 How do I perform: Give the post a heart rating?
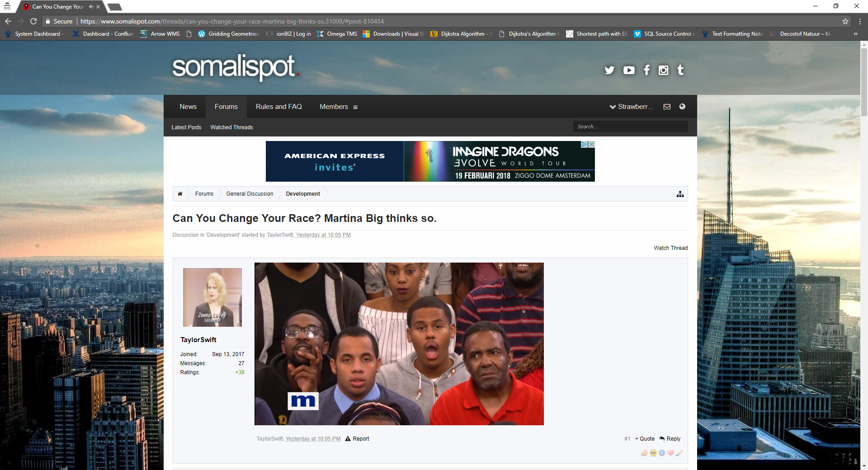[670, 453]
